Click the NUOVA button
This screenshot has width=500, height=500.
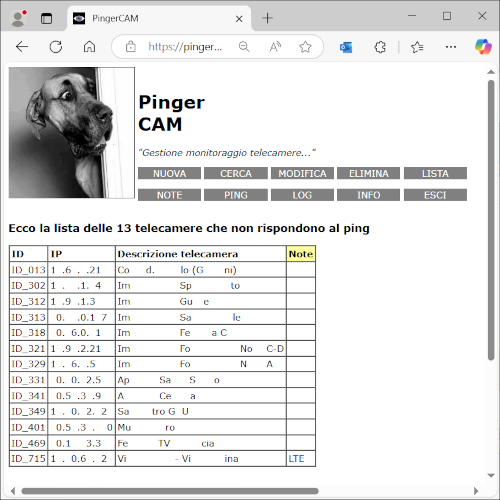[x=169, y=173]
